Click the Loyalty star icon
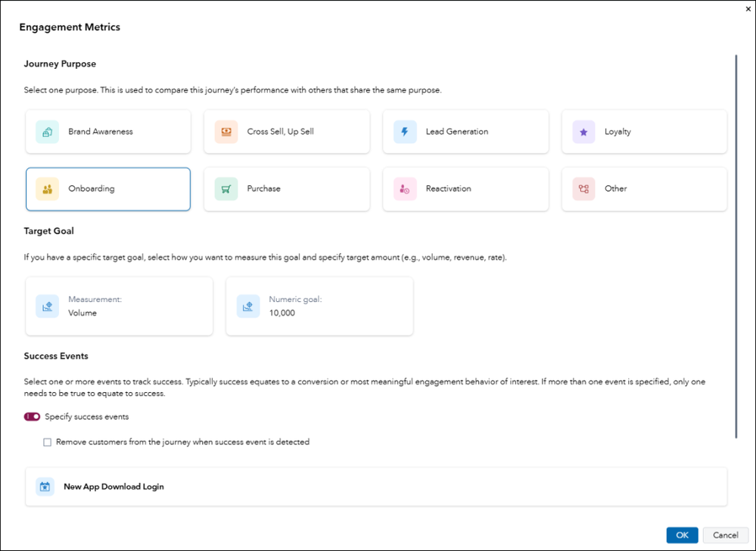 pyautogui.click(x=583, y=132)
